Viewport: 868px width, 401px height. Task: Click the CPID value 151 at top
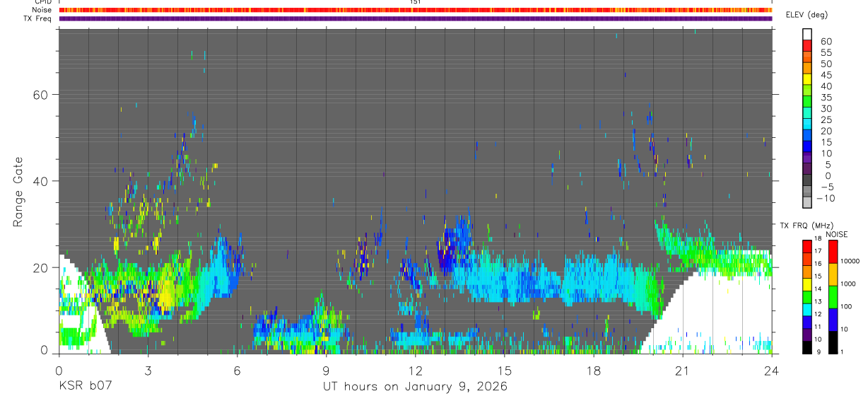point(416,2)
